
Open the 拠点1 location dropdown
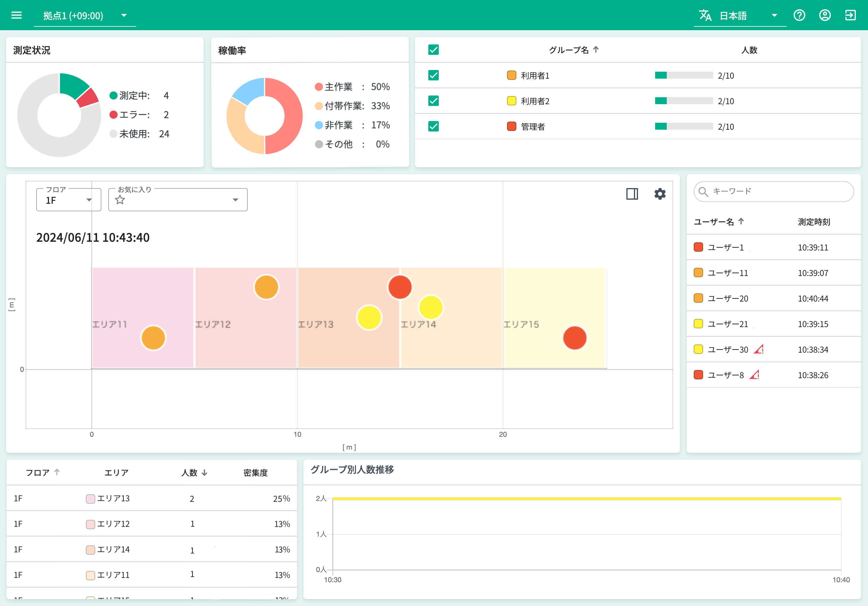[124, 15]
